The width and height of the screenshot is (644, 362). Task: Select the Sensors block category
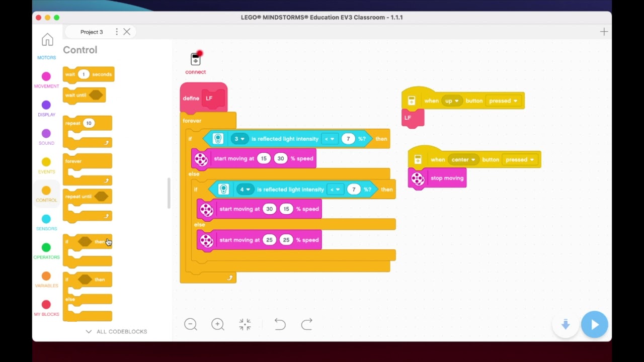point(46,223)
